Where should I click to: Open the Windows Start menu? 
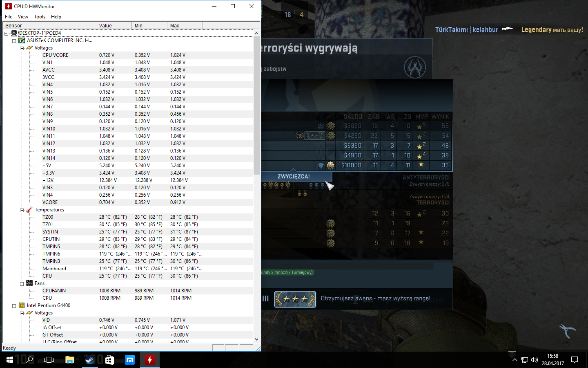10,360
